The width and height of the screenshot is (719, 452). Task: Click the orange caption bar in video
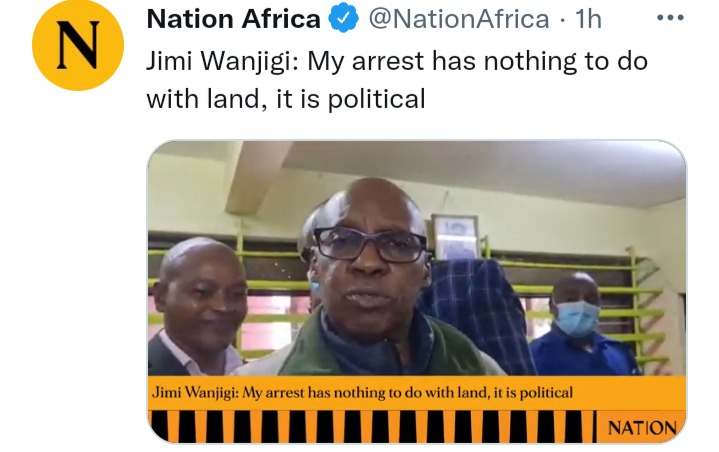coord(416,393)
